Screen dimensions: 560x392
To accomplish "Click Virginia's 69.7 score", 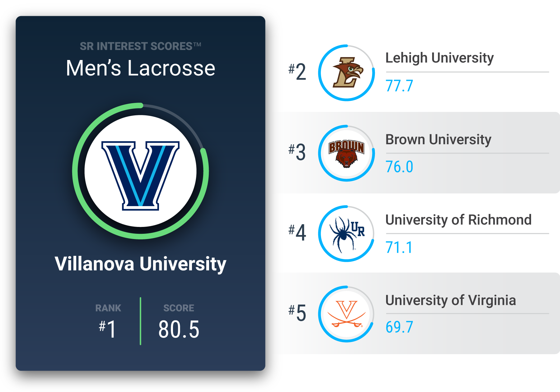I will click(399, 327).
